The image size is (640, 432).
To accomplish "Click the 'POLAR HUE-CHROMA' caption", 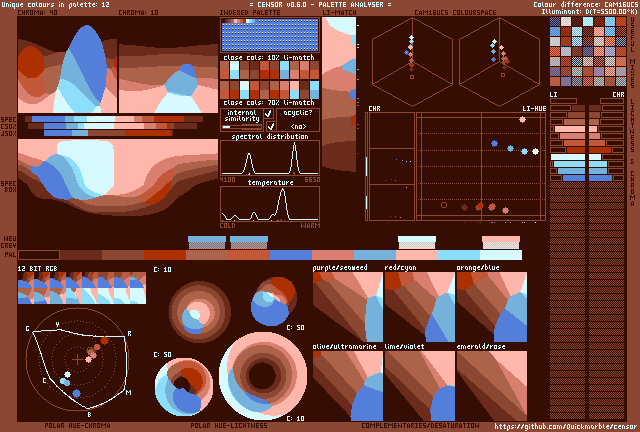I will point(78,425).
